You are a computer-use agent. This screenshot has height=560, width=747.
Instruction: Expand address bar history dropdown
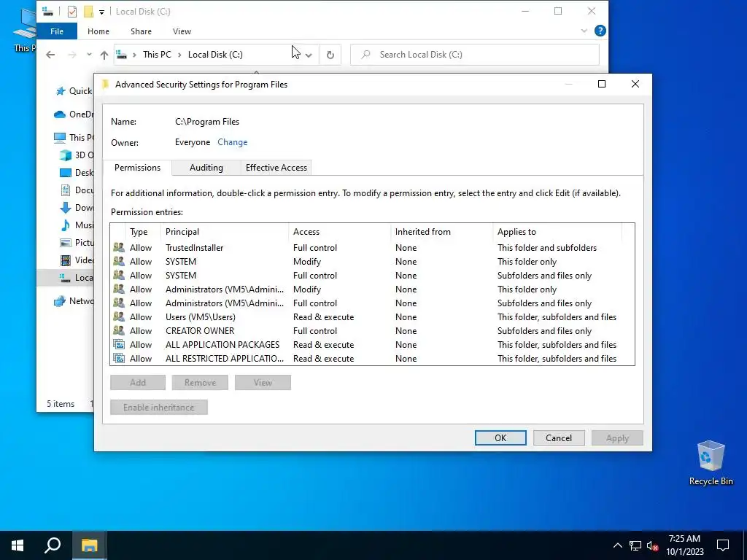click(309, 55)
